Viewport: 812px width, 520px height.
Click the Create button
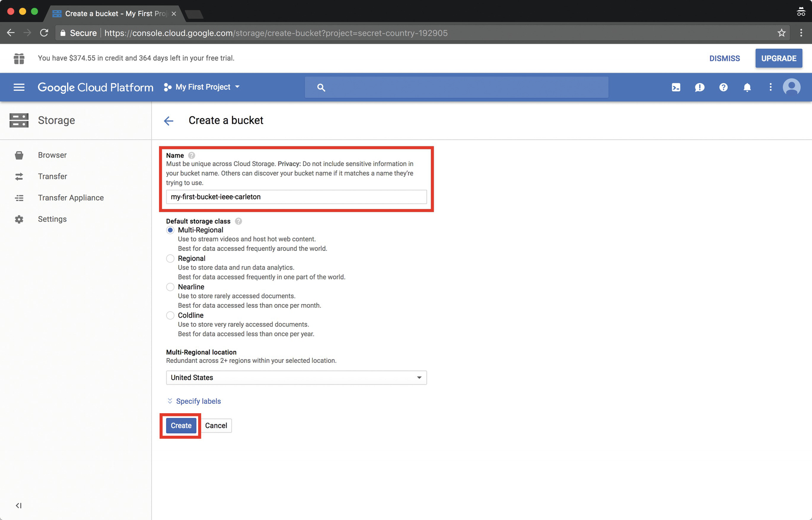pos(181,425)
